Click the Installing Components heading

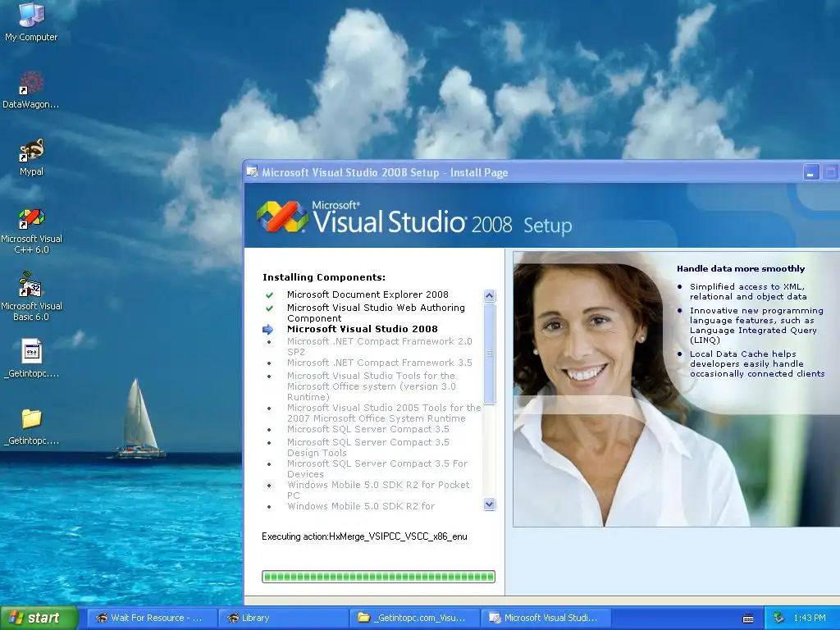pyautogui.click(x=324, y=277)
